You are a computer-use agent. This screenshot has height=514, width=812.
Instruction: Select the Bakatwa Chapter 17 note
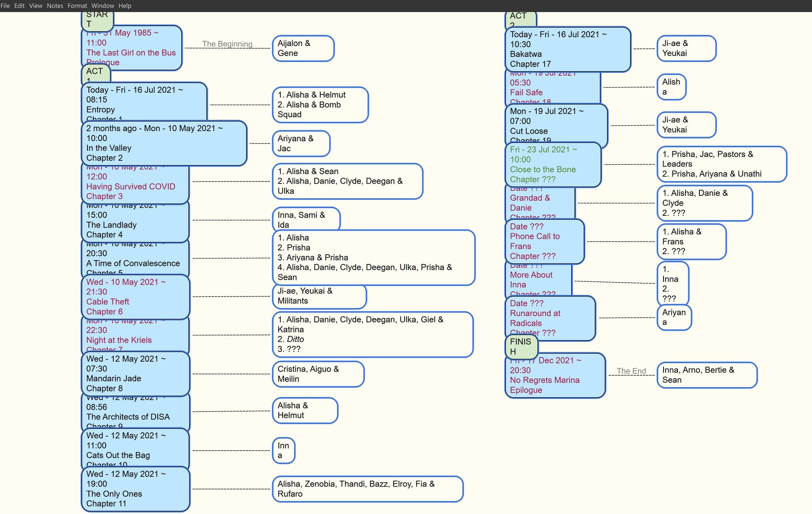(568, 49)
